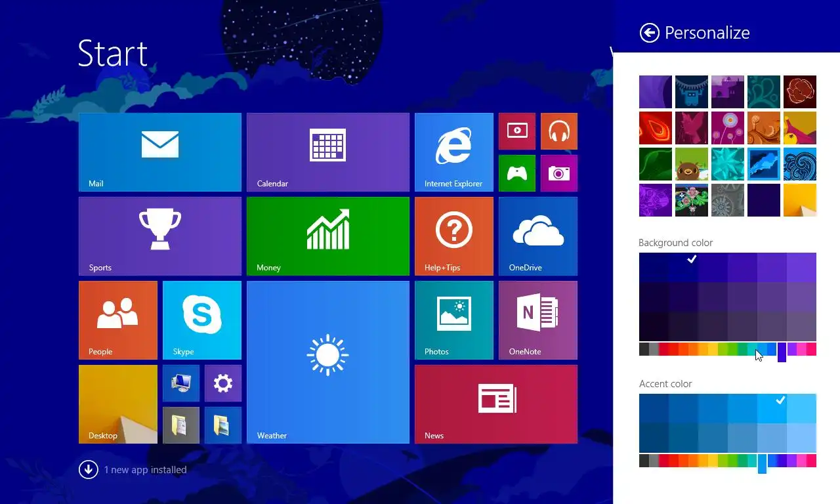The image size is (840, 504).
Task: Select the teal swirls background pattern
Action: [764, 92]
